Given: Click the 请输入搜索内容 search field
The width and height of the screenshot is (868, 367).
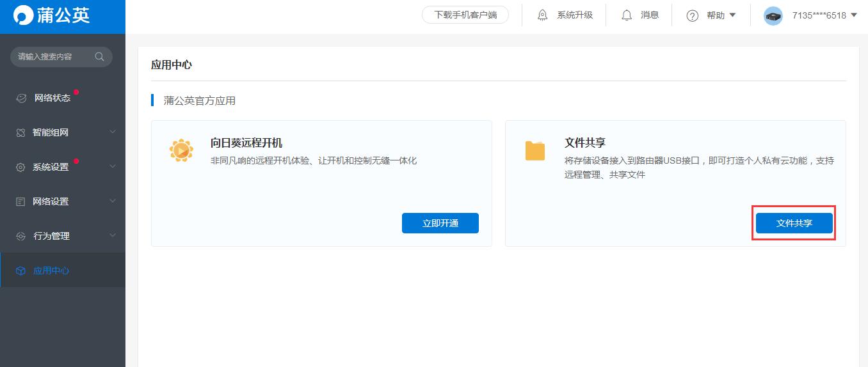Looking at the screenshot, I should tap(51, 56).
